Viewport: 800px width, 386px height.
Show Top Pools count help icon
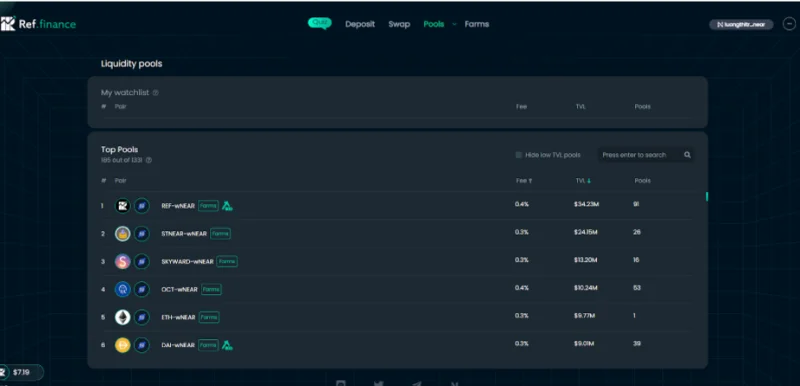(x=149, y=160)
